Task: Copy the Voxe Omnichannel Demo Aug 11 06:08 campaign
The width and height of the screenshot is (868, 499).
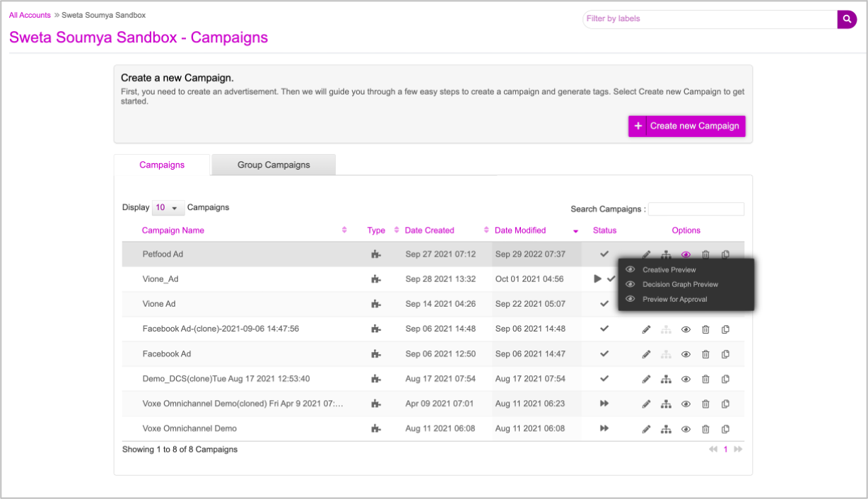Action: tap(725, 429)
